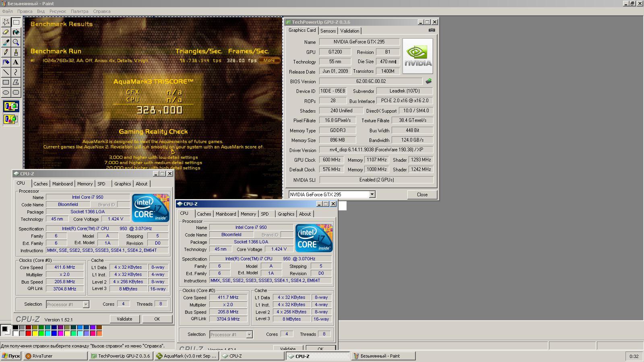Select the rectangular Select tool in Paint
Screen dimensions: 644x362
tap(16, 22)
